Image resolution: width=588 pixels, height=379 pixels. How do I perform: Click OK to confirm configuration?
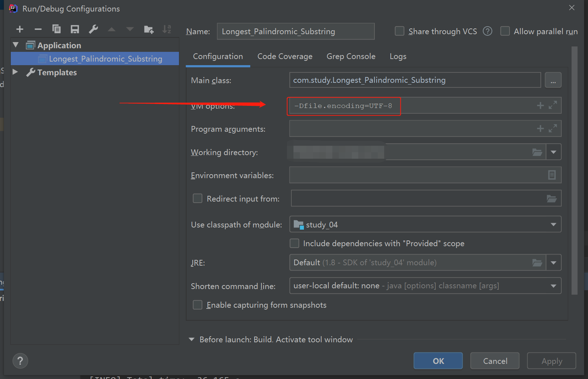pyautogui.click(x=438, y=361)
